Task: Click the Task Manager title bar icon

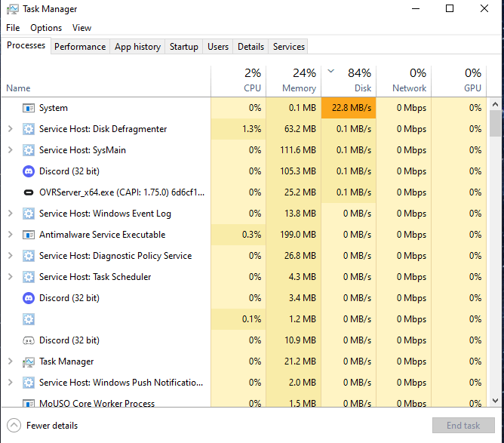Action: [x=13, y=9]
